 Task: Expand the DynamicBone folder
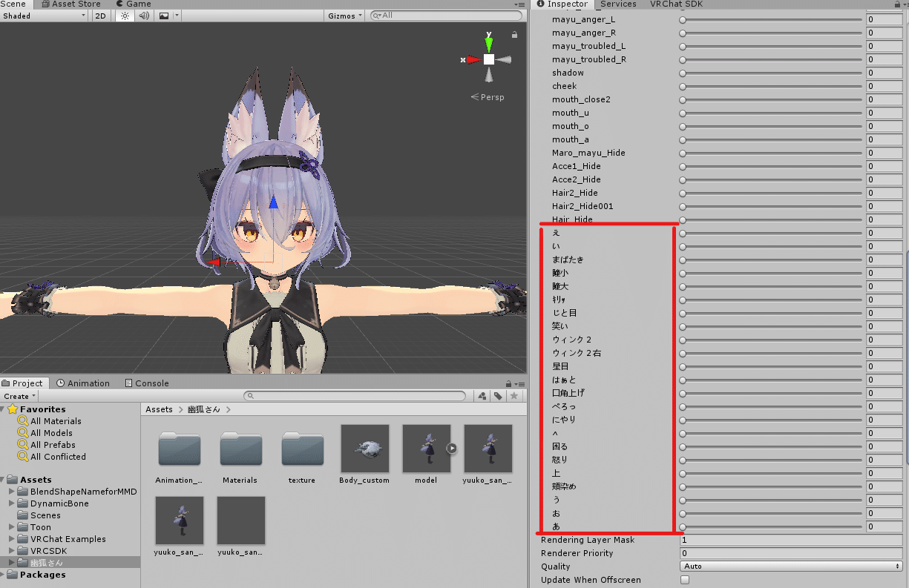(12, 503)
